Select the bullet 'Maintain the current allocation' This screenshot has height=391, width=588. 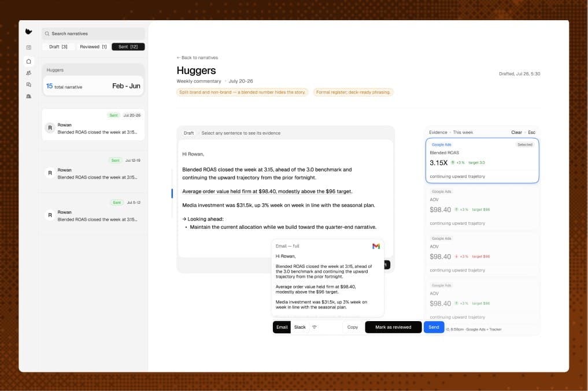(283, 227)
